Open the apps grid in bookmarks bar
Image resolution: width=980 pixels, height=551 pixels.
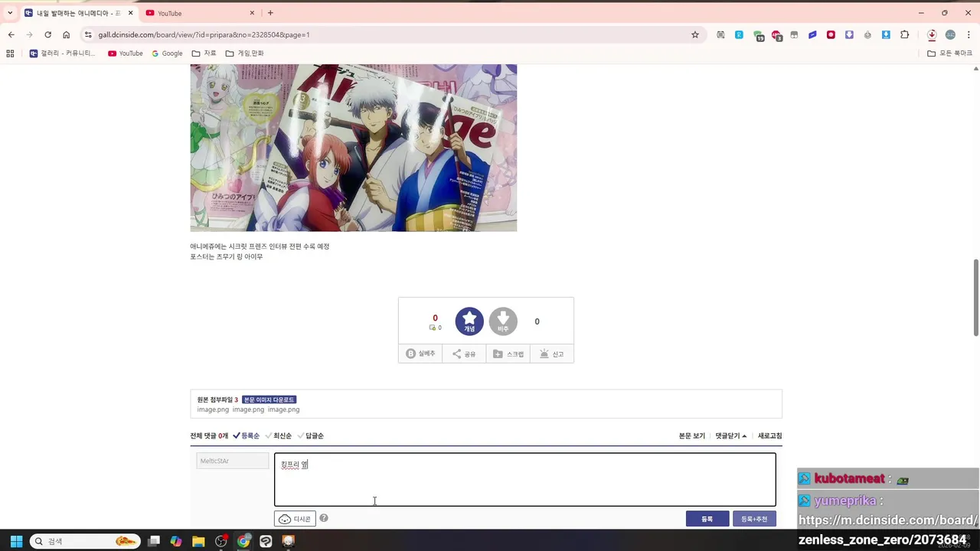tap(10, 54)
